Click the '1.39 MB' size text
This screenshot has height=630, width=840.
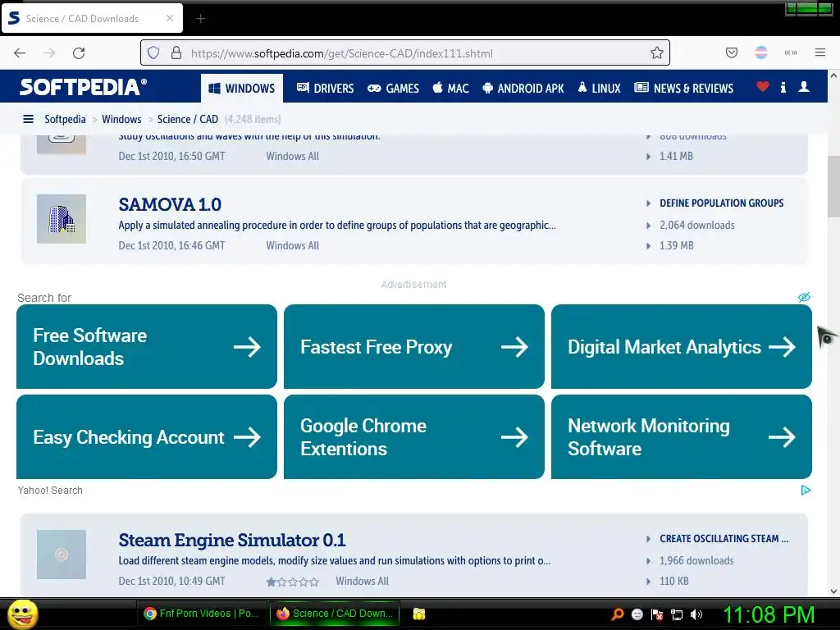click(677, 245)
